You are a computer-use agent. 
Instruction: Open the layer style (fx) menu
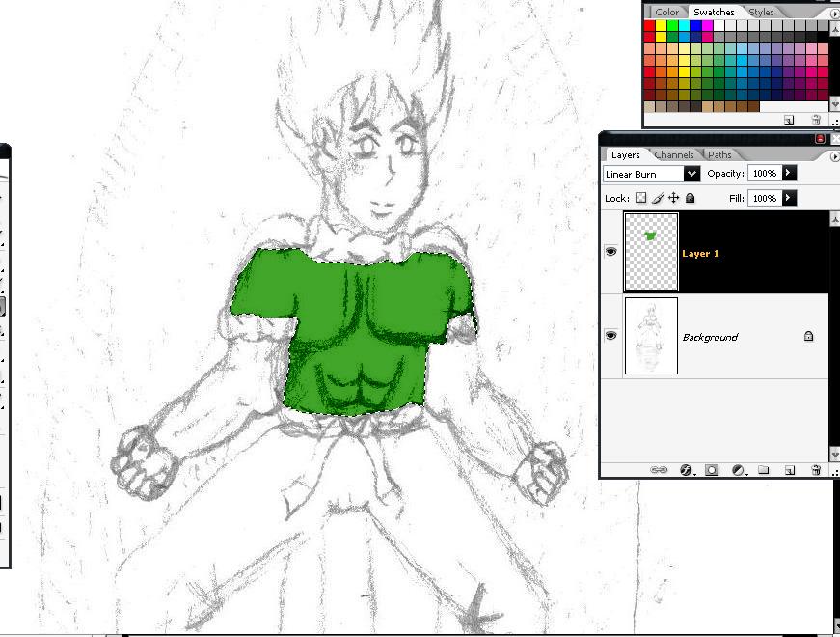[x=687, y=470]
